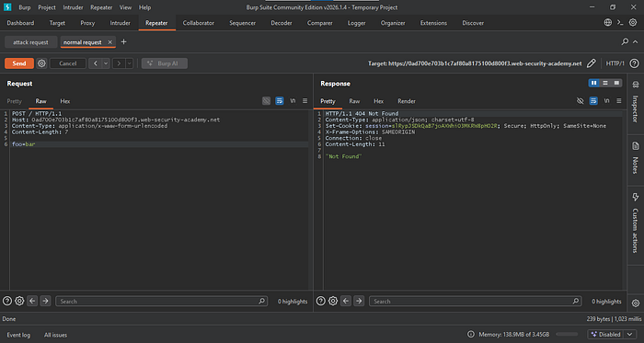This screenshot has height=343, width=644.
Task: Click the Cancel button
Action: [68, 63]
